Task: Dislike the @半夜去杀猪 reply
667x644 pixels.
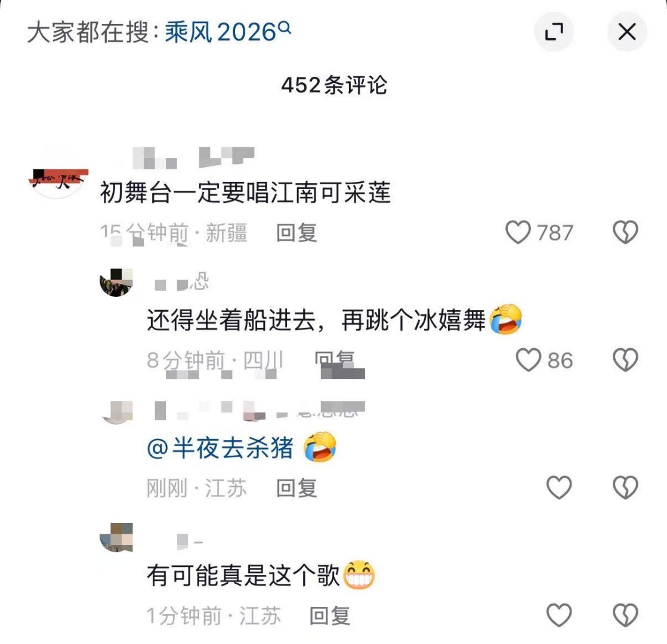Action: 625,487
